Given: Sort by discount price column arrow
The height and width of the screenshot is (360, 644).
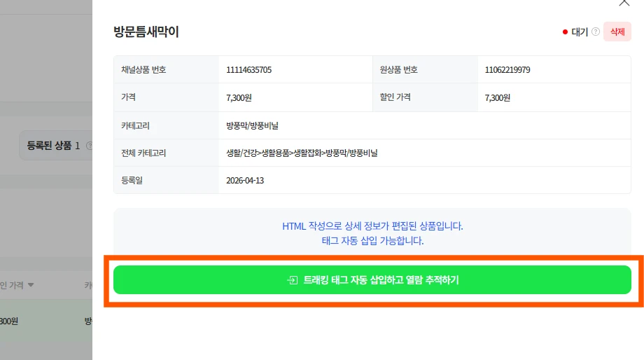Looking at the screenshot, I should tap(31, 285).
